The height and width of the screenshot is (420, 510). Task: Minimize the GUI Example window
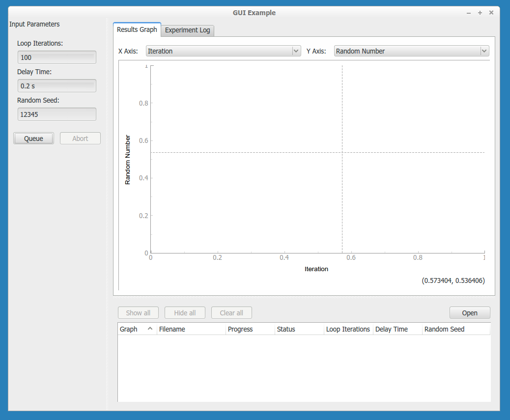(469, 13)
